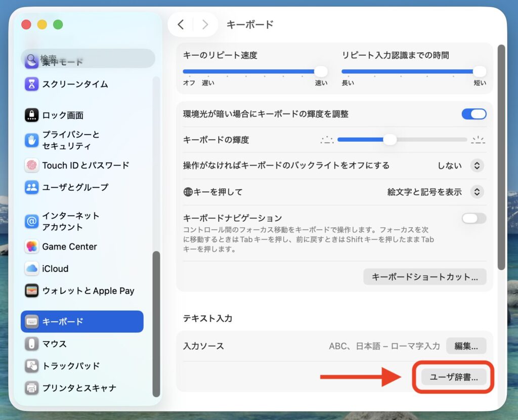Open ユーザ辞書 with the highlighted button
518x420 pixels.
coord(453,377)
